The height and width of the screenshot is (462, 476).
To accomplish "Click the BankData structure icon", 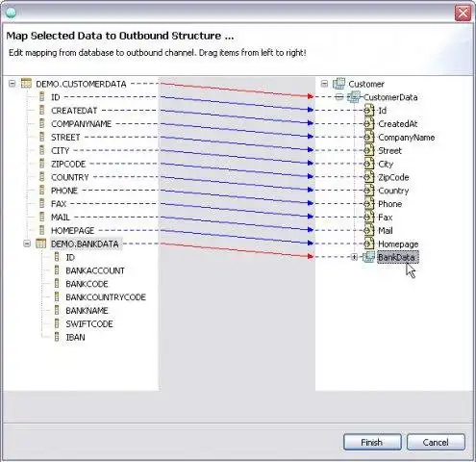I will (x=368, y=257).
